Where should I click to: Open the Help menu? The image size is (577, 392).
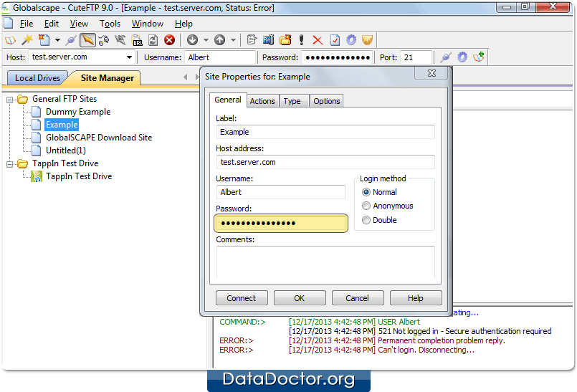coord(183,24)
